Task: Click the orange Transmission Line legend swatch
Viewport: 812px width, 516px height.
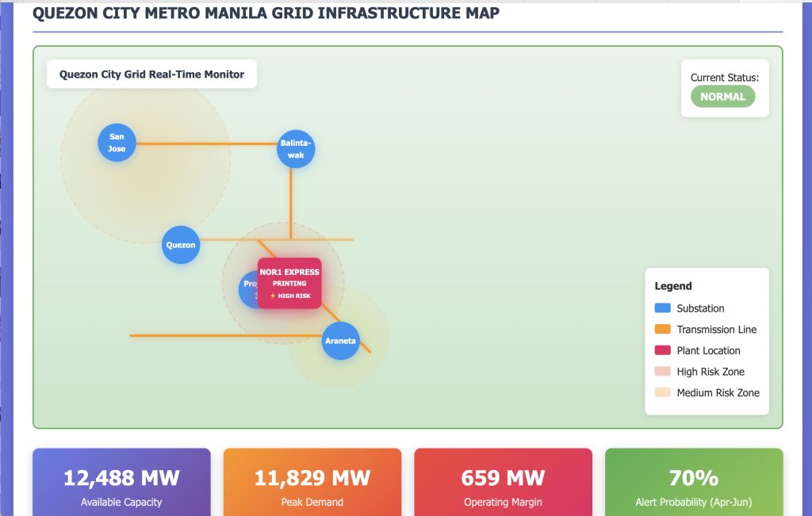Action: click(662, 330)
